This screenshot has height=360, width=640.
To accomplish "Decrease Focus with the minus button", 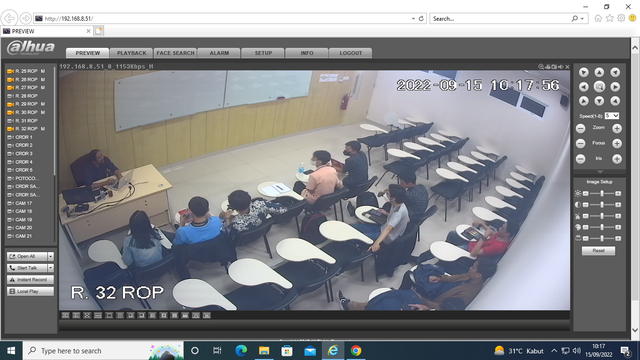I will 580,143.
